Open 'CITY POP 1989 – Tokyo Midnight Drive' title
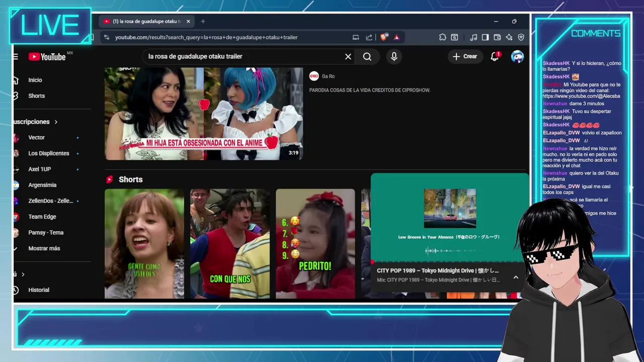The height and width of the screenshot is (362, 644). coord(438,270)
